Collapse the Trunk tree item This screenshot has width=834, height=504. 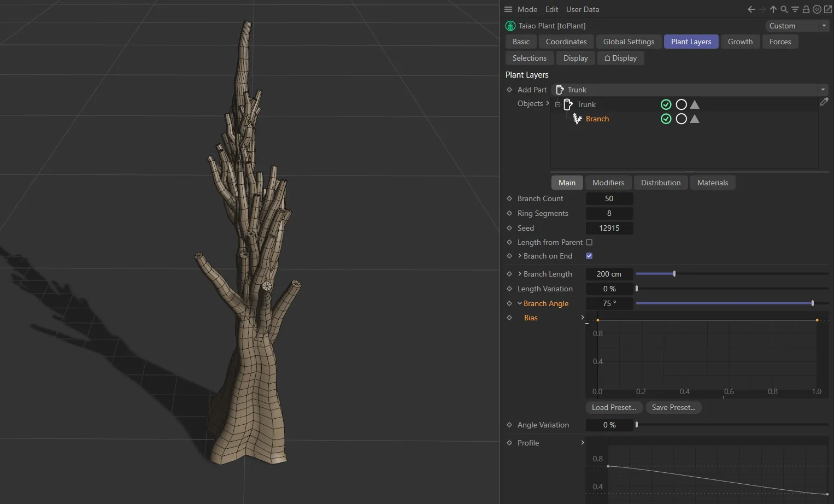(x=557, y=104)
